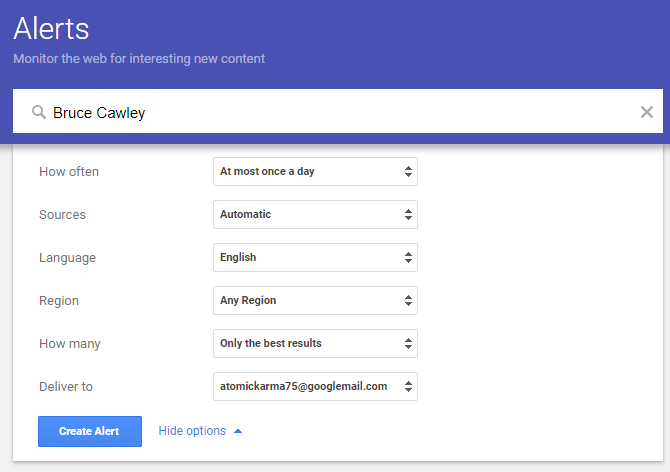Click the arrows on the How many select
Viewport: 670px width, 472px height.
tap(408, 343)
